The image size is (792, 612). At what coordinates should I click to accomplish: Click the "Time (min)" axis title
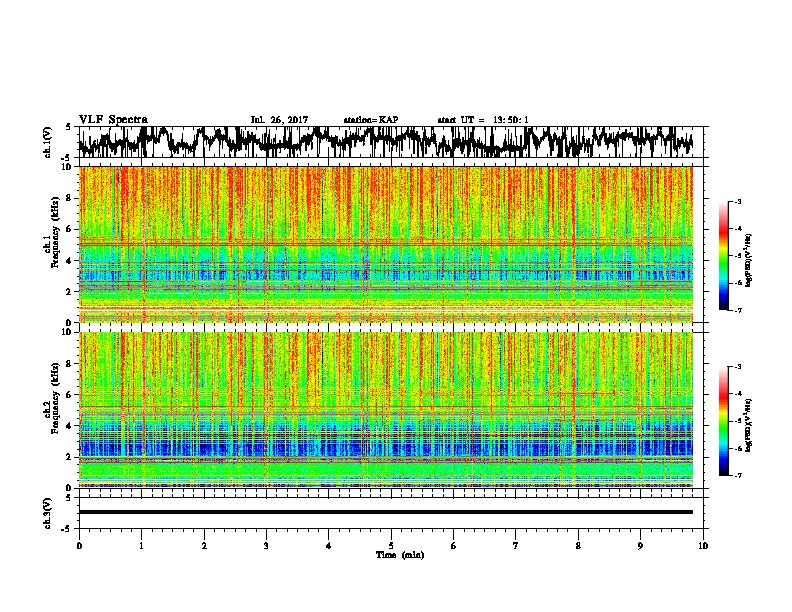pos(400,555)
